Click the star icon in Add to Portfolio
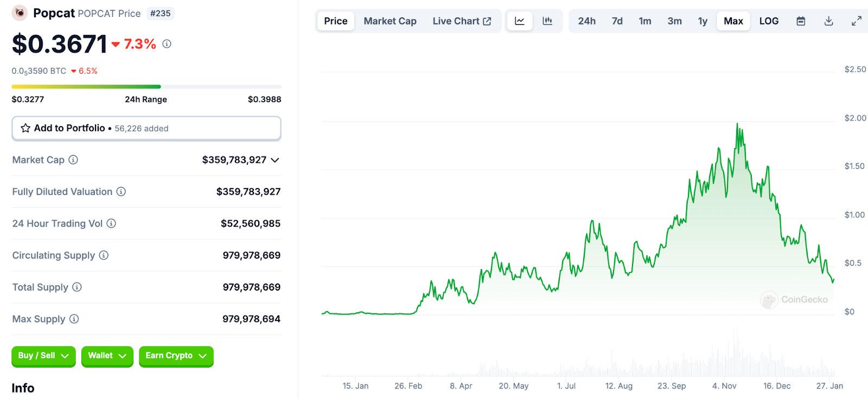This screenshot has width=868, height=399. tap(25, 128)
